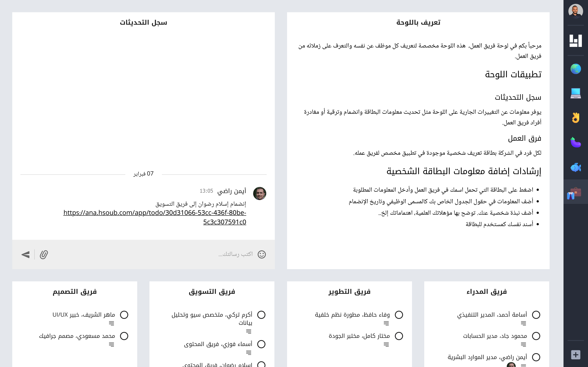The height and width of the screenshot is (367, 588).
Task: Open the globe/world icon in sidebar
Action: coord(575,69)
